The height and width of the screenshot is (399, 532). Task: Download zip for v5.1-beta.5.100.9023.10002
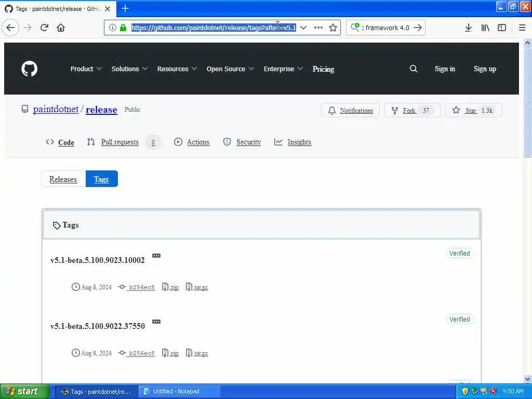coord(170,287)
